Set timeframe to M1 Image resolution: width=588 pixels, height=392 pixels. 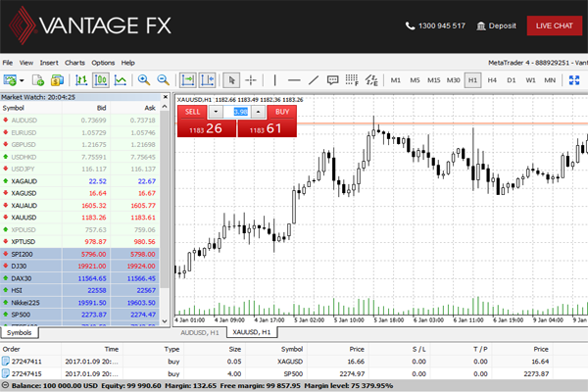(x=396, y=80)
